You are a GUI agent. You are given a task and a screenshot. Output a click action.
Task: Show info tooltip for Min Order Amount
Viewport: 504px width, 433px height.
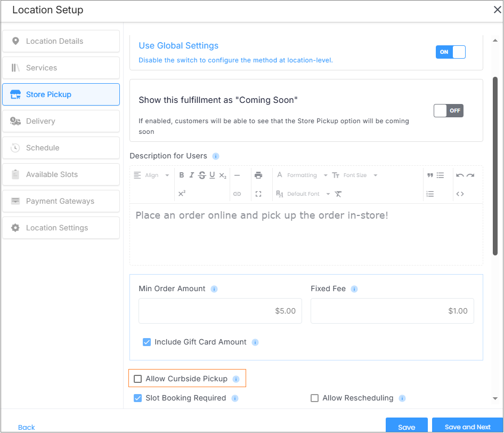[214, 289]
